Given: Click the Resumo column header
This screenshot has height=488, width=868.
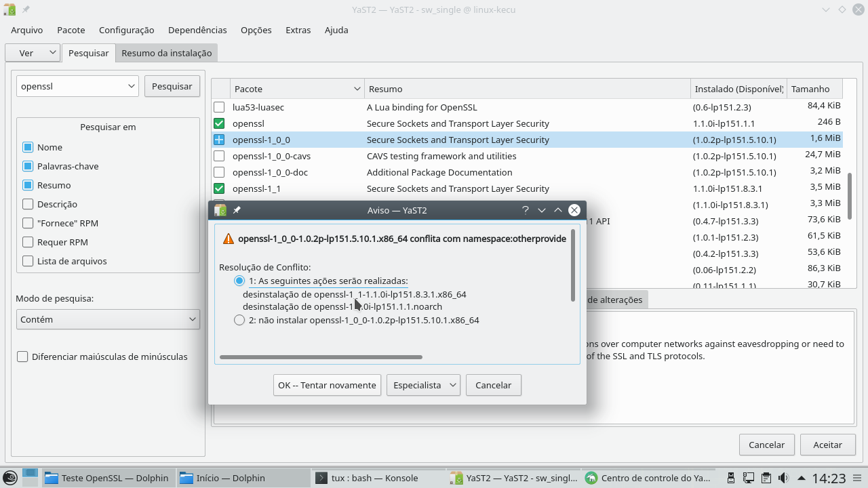Looking at the screenshot, I should (527, 89).
